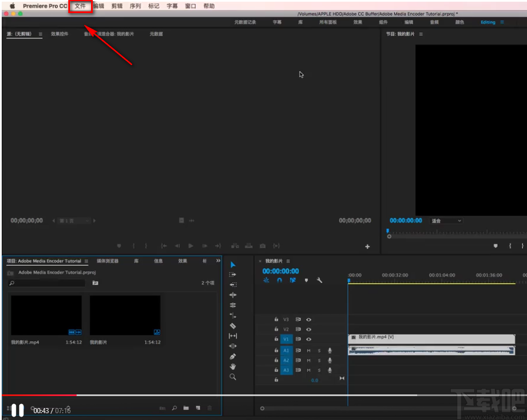Select the Hand tool

(233, 367)
